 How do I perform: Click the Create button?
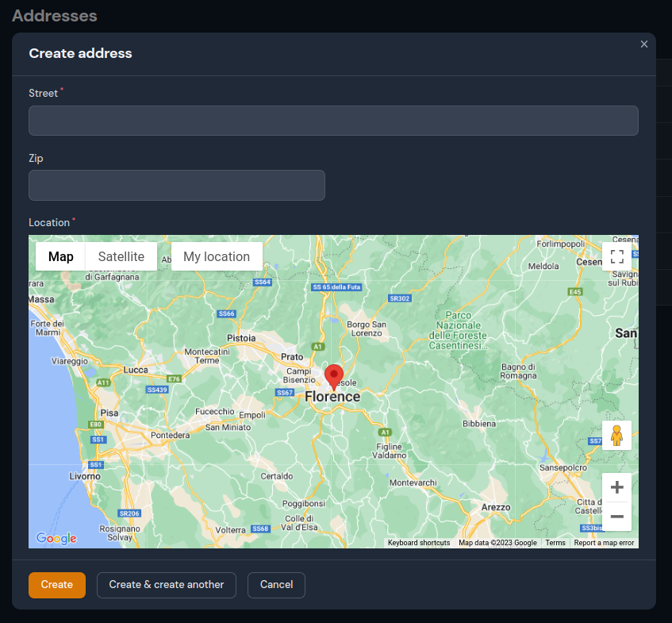(56, 585)
